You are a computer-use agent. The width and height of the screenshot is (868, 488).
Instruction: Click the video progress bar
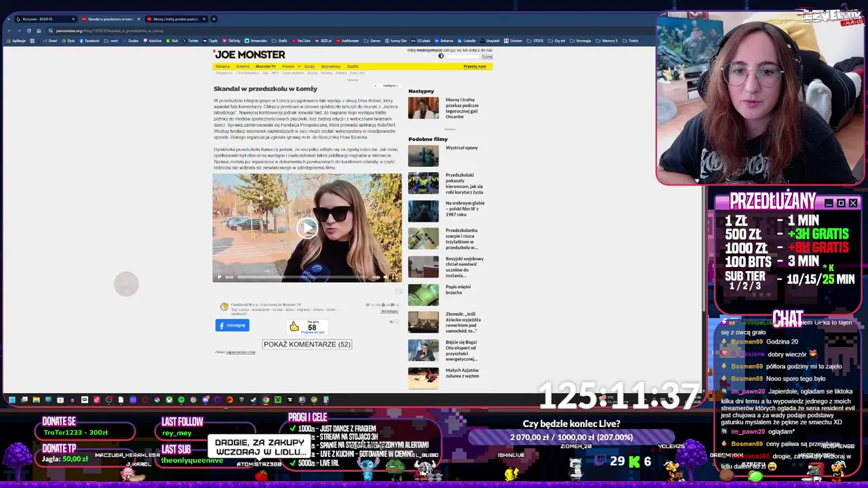coord(302,277)
